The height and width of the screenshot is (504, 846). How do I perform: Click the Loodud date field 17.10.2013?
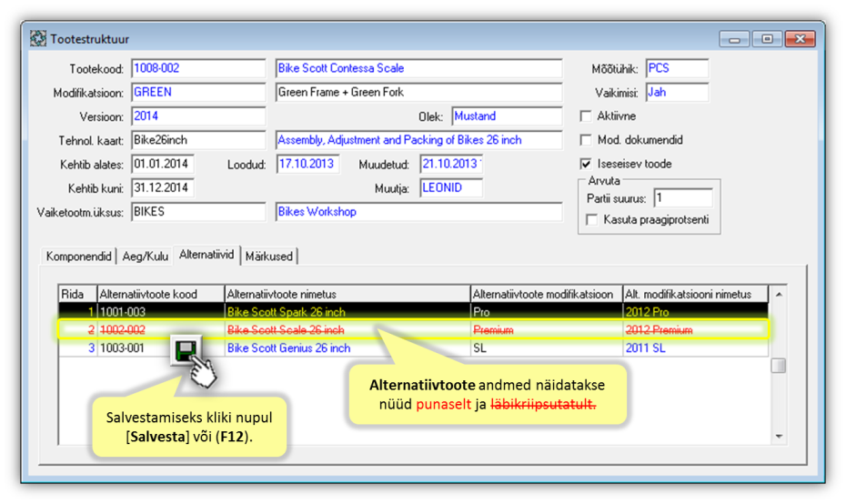[x=307, y=164]
